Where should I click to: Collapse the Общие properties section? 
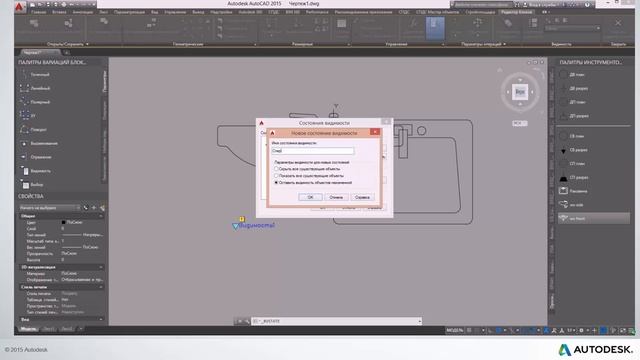pyautogui.click(x=100, y=216)
